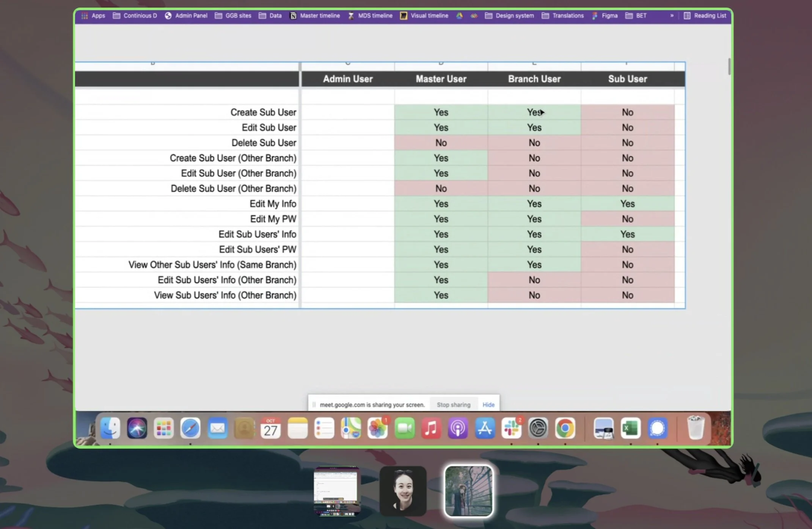Open the Slack app in the dock

pos(511,428)
